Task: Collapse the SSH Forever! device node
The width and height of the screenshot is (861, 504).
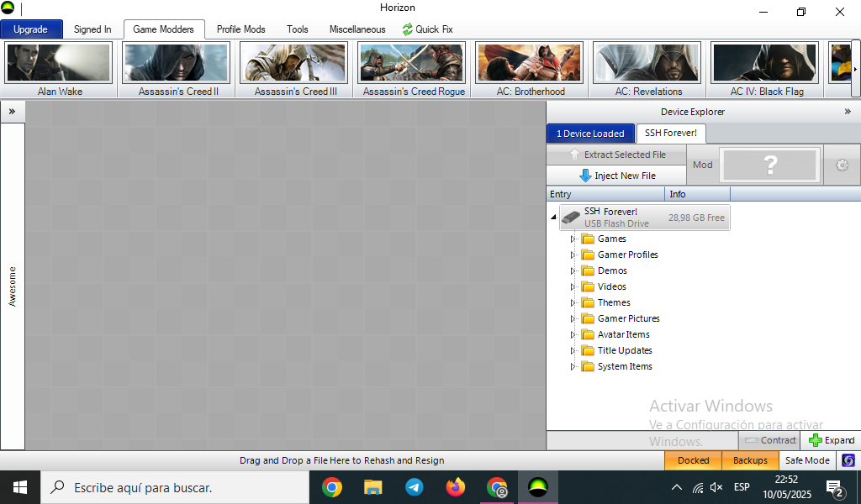Action: [x=553, y=218]
